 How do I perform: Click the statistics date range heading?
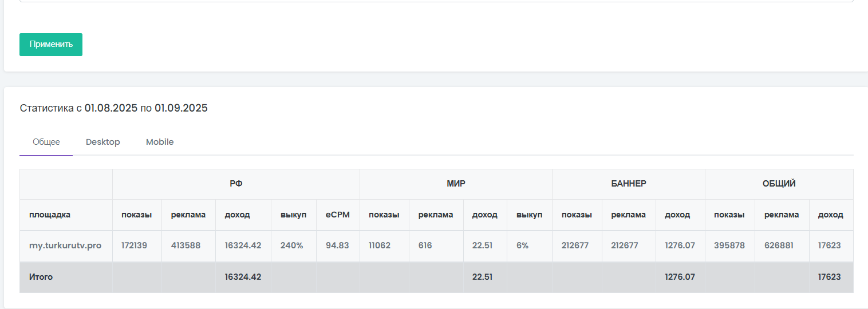[x=113, y=108]
